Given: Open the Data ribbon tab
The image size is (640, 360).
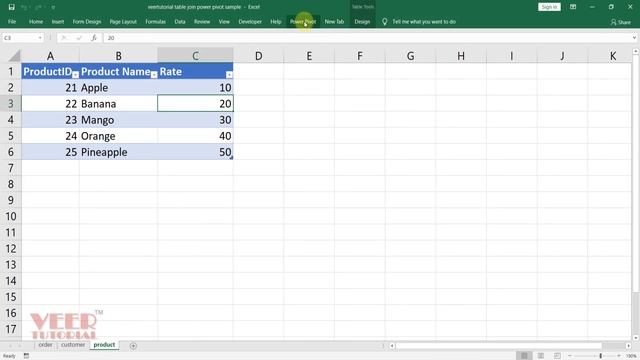Looking at the screenshot, I should click(x=180, y=22).
